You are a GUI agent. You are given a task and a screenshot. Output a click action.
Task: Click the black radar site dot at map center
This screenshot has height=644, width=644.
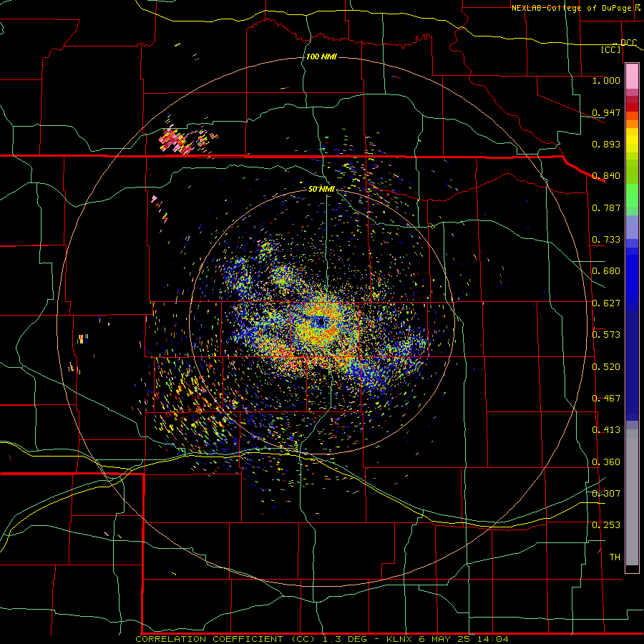(x=321, y=321)
